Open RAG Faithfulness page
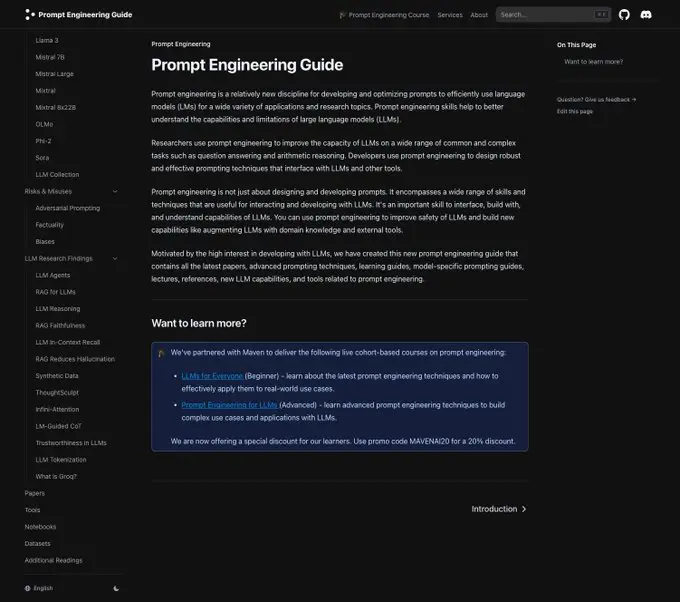 pyautogui.click(x=60, y=325)
